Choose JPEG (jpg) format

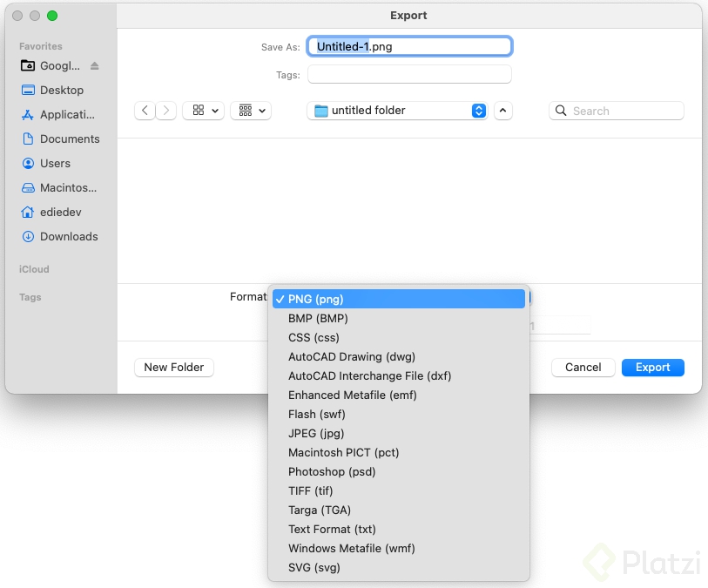point(399,434)
